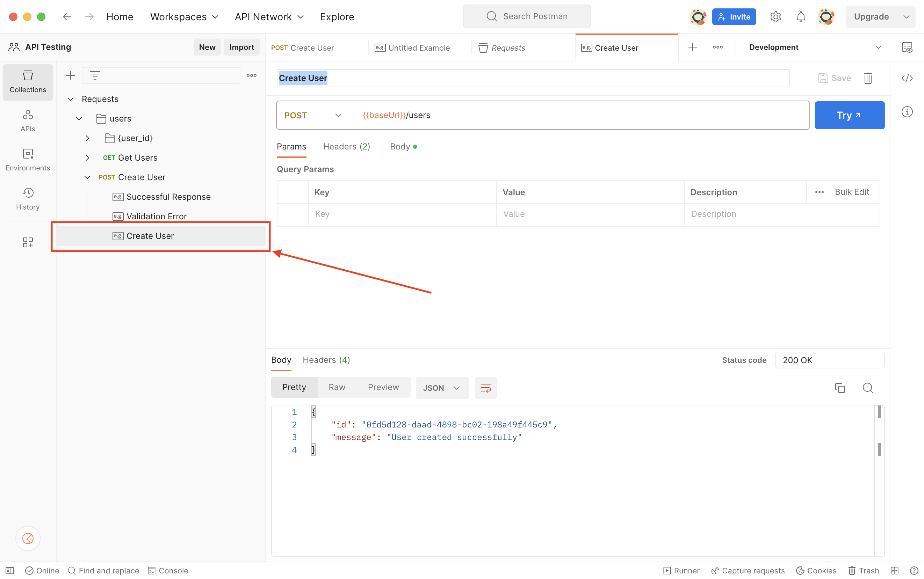The width and height of the screenshot is (924, 579).
Task: Click the Search response icon
Action: pyautogui.click(x=868, y=388)
